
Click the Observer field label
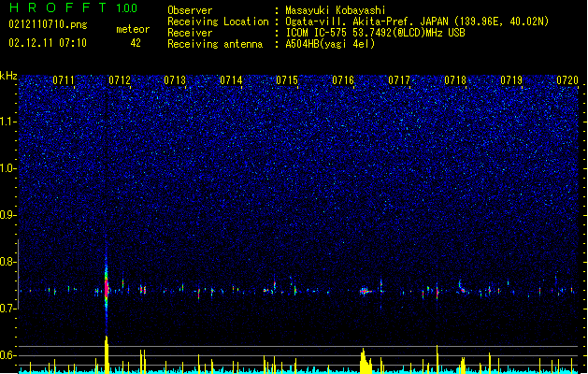point(190,10)
